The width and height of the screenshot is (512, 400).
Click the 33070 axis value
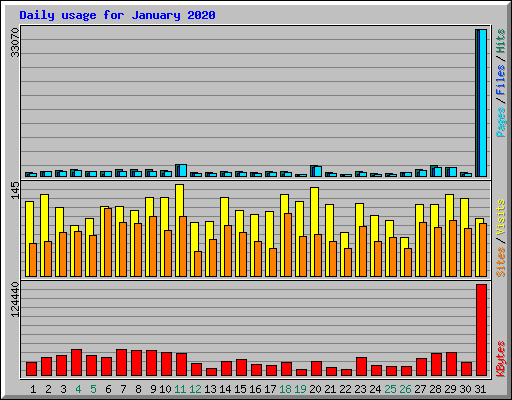15,43
